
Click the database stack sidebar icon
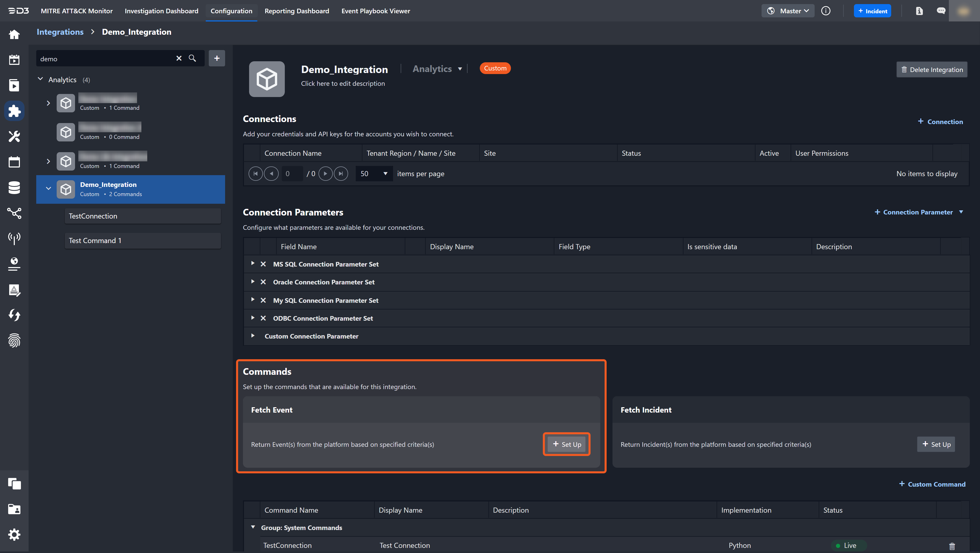(14, 187)
